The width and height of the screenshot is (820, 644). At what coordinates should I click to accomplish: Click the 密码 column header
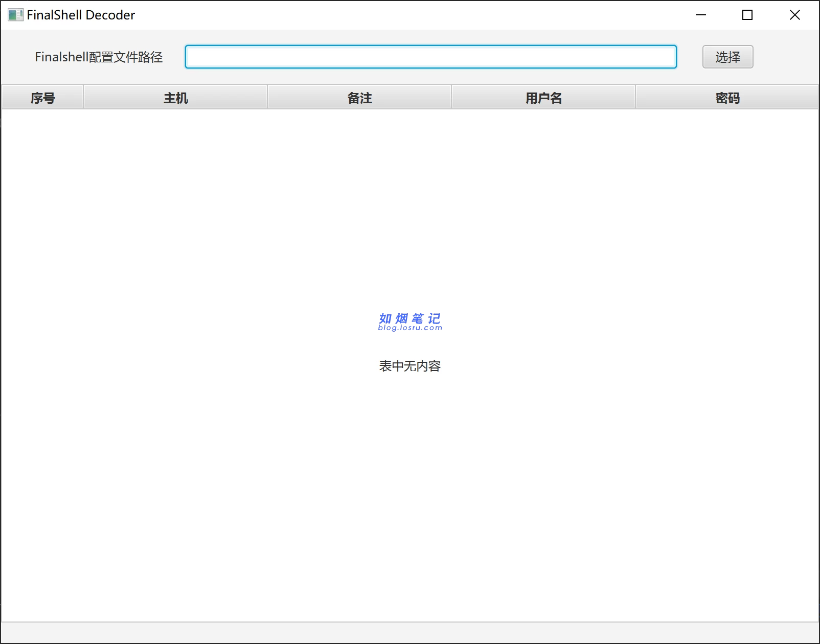(x=727, y=98)
